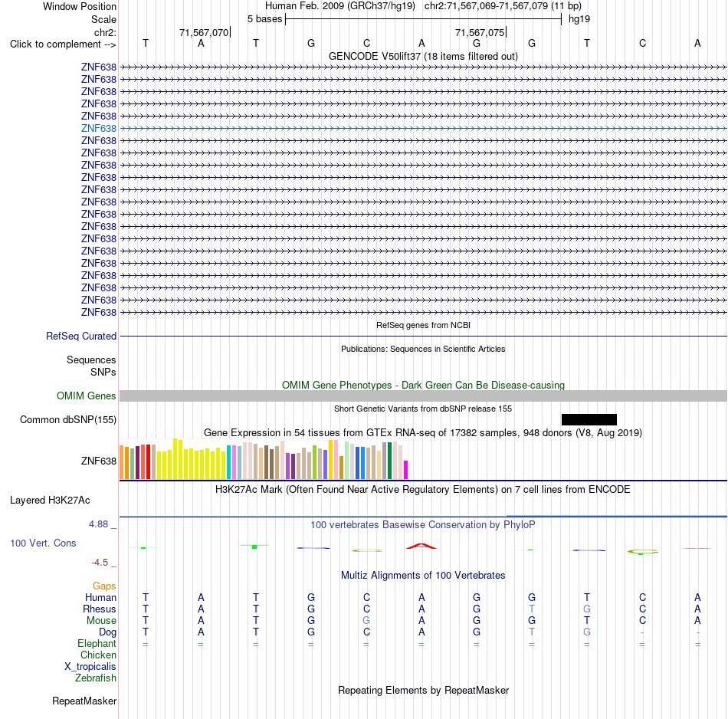This screenshot has width=728, height=719.
Task: Select the Dog alignment row label
Action: click(x=107, y=632)
